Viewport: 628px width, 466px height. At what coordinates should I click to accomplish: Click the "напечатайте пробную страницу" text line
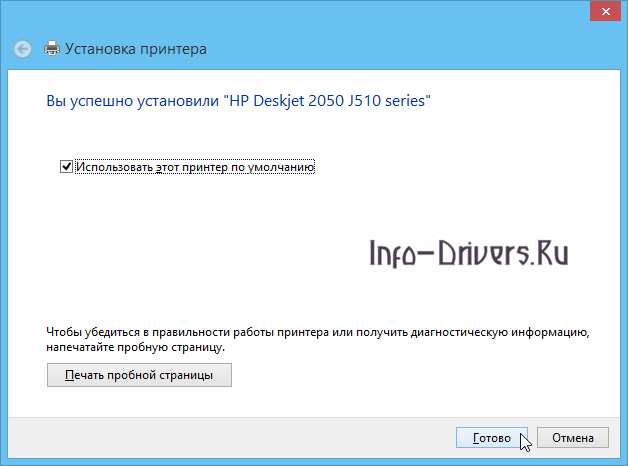136,346
